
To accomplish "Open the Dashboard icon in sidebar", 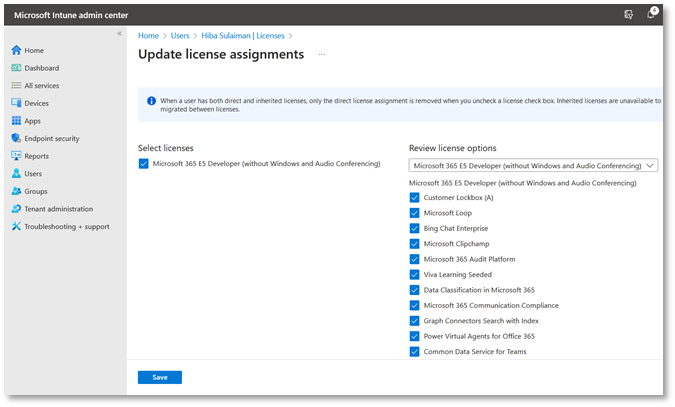I will click(16, 68).
